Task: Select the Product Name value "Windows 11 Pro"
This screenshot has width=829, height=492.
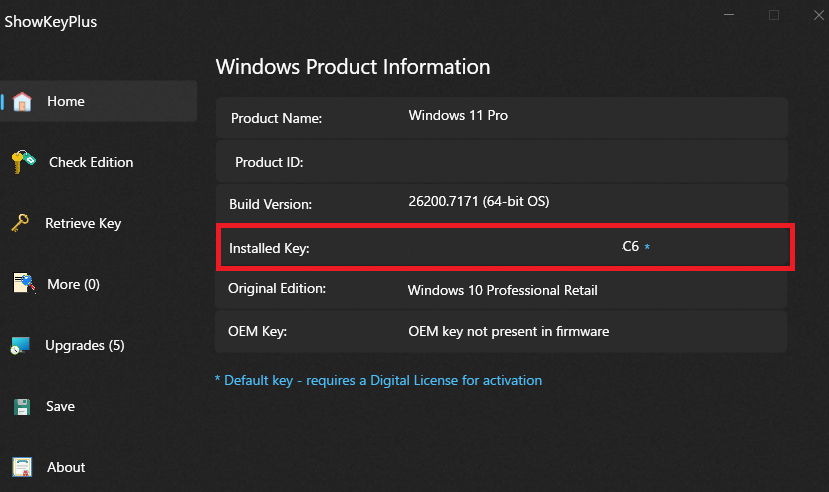Action: tap(458, 116)
